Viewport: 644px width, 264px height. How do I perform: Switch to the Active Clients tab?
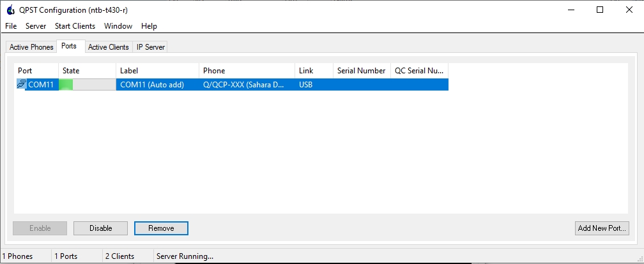[108, 47]
